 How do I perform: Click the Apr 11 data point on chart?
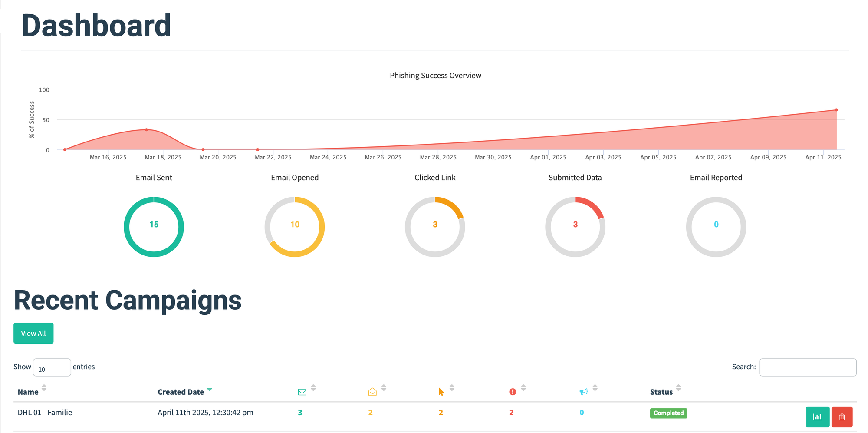coord(836,110)
